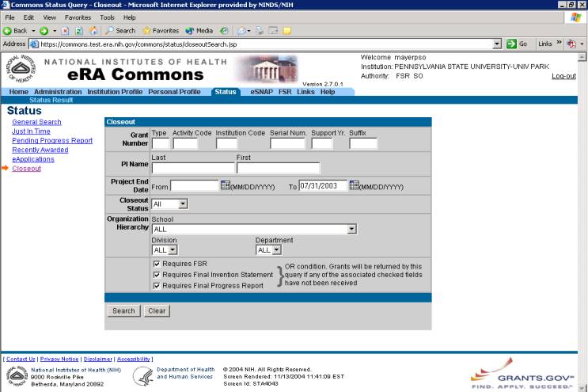
Task: Expand the Links toolbar chevron
Action: pyautogui.click(x=560, y=43)
